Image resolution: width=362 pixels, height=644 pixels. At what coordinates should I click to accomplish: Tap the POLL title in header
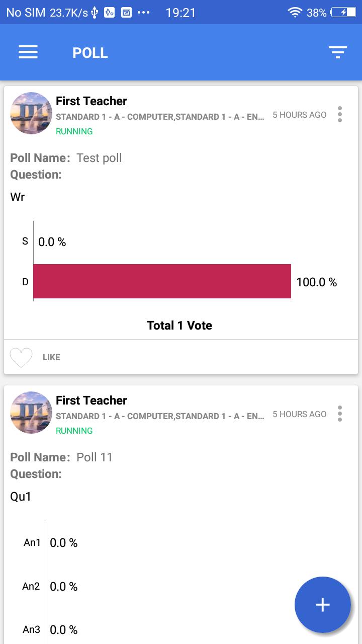90,53
